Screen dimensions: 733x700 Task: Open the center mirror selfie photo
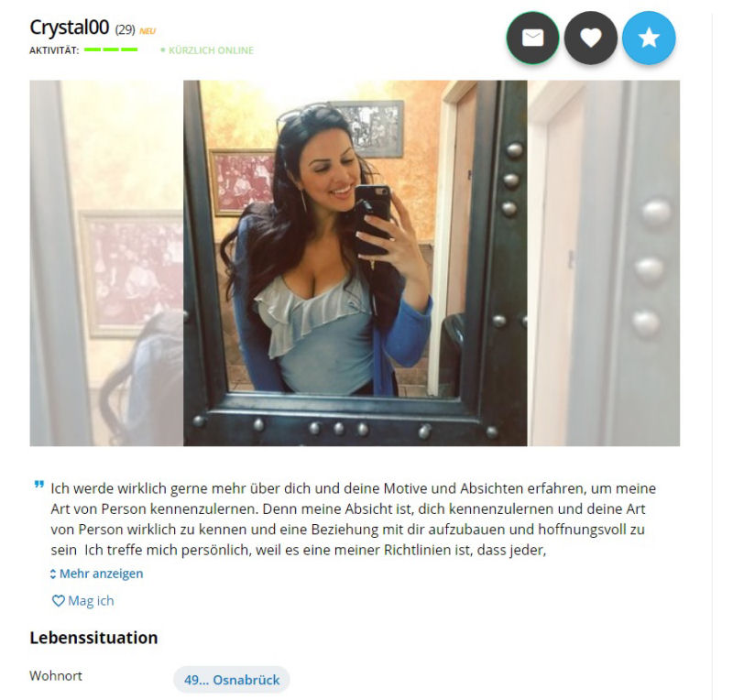pyautogui.click(x=356, y=263)
